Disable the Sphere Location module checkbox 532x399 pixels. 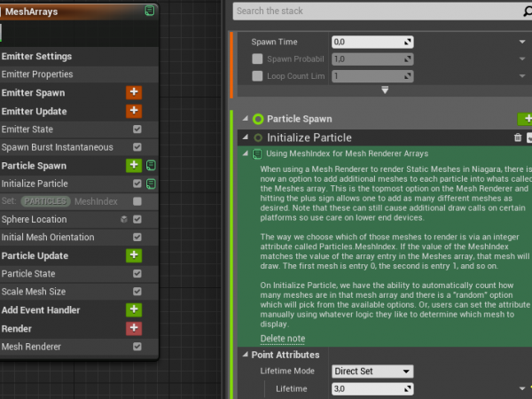137,219
